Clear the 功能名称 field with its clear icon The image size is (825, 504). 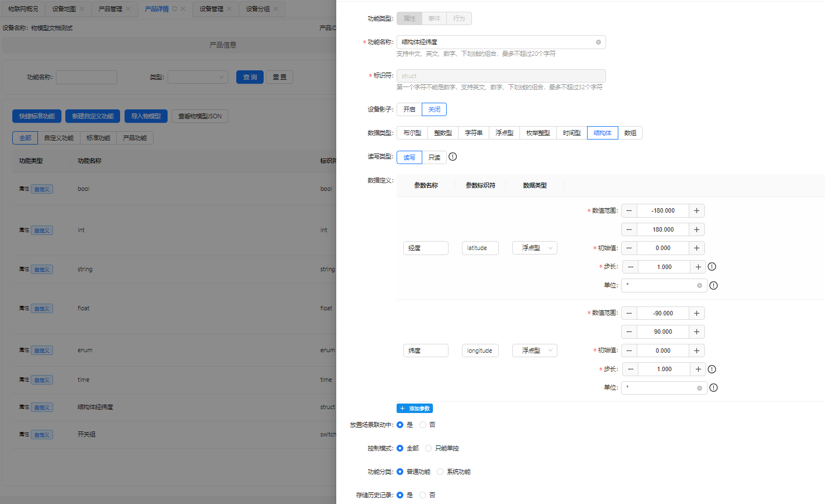[x=598, y=42]
